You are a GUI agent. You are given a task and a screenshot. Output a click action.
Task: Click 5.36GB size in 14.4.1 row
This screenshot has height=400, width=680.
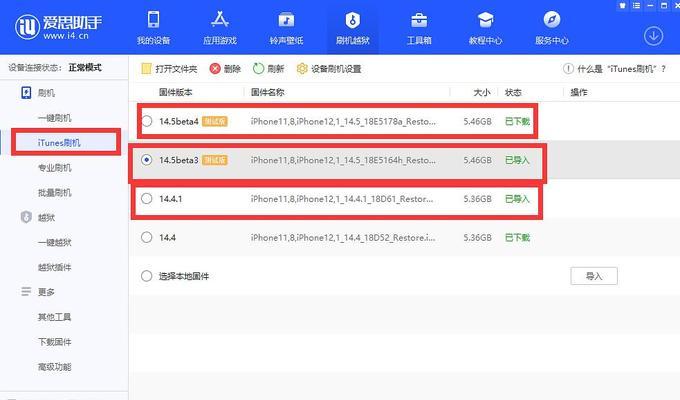pyautogui.click(x=477, y=199)
